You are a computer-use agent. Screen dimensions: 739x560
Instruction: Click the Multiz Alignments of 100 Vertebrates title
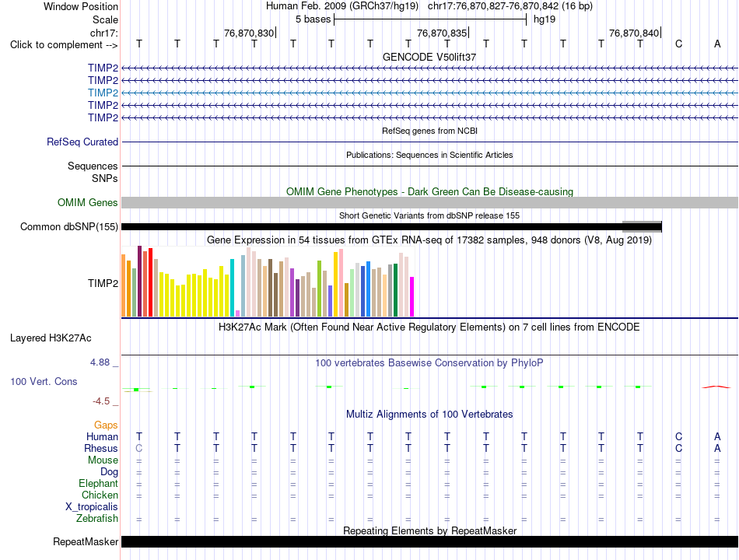429,415
